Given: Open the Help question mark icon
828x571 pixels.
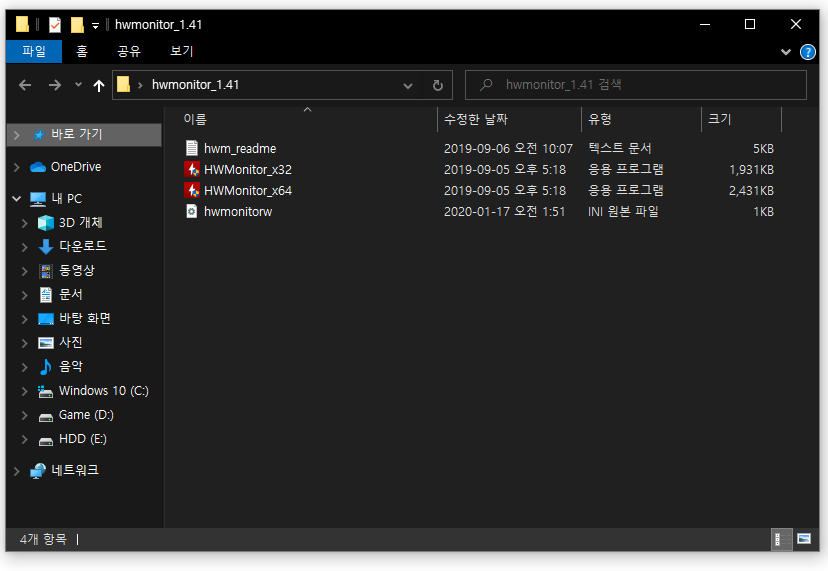Looking at the screenshot, I should [807, 52].
